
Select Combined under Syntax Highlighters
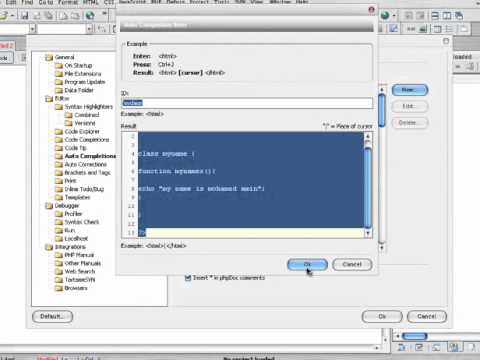tap(87, 115)
